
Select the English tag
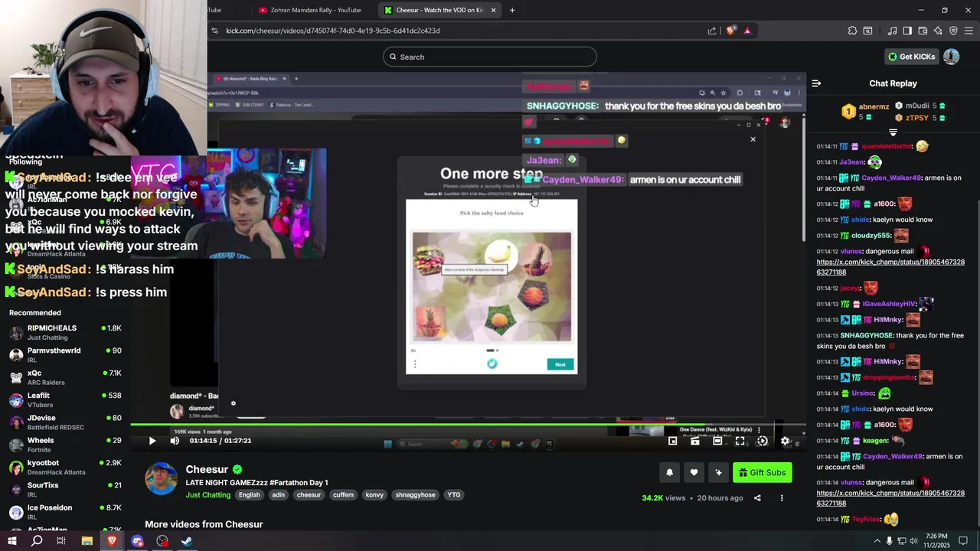pyautogui.click(x=249, y=495)
